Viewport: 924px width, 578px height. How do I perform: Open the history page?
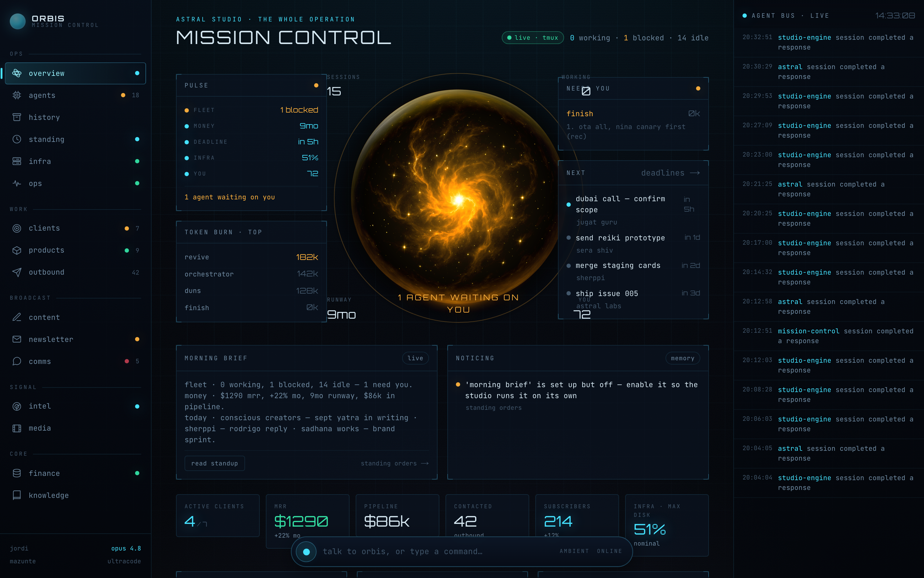click(x=75, y=117)
